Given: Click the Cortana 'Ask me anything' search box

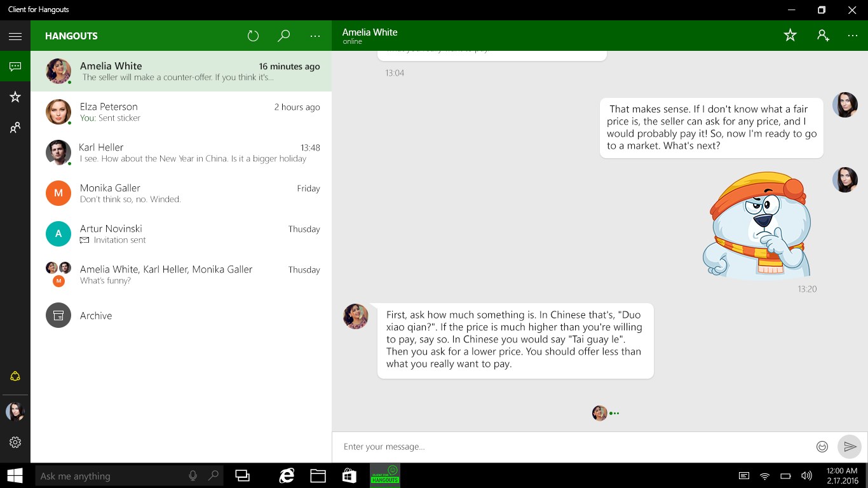Looking at the screenshot, I should tap(130, 476).
